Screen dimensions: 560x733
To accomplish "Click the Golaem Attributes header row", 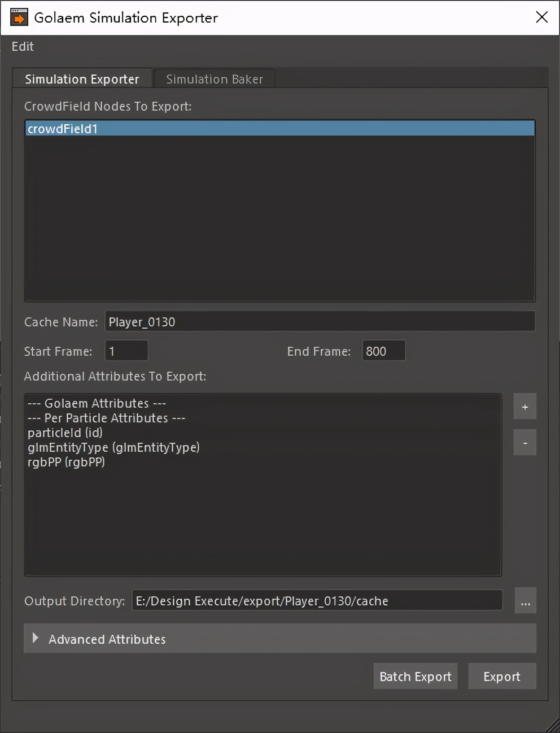I will click(97, 404).
